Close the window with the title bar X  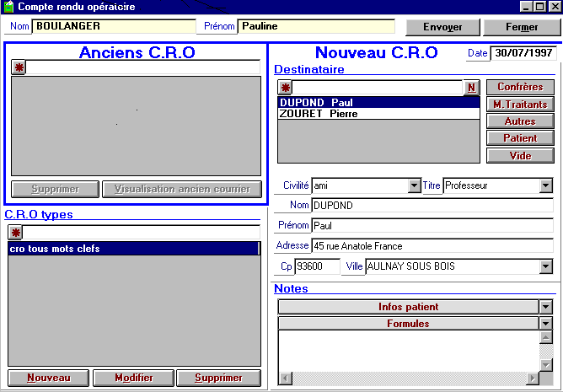(x=555, y=7)
